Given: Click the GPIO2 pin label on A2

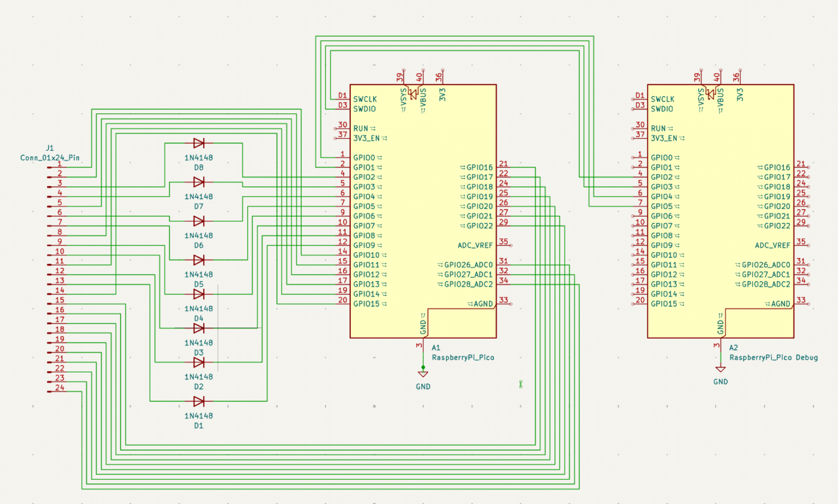Looking at the screenshot, I should coord(661,177).
